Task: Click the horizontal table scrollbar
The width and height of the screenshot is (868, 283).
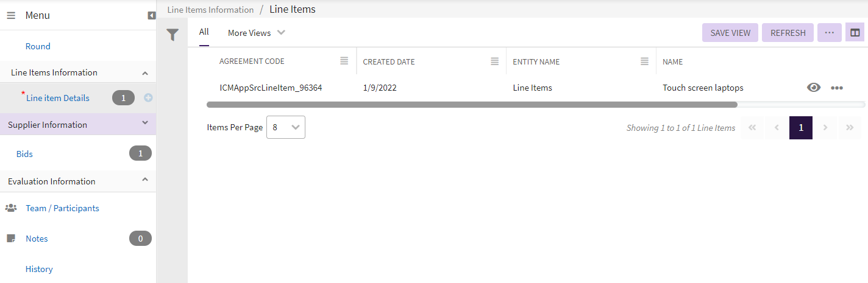Action: pyautogui.click(x=472, y=105)
